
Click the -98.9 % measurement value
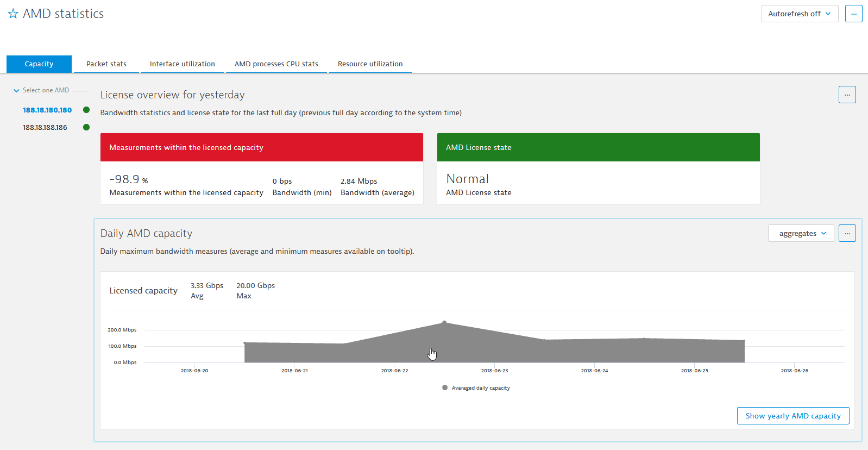129,179
